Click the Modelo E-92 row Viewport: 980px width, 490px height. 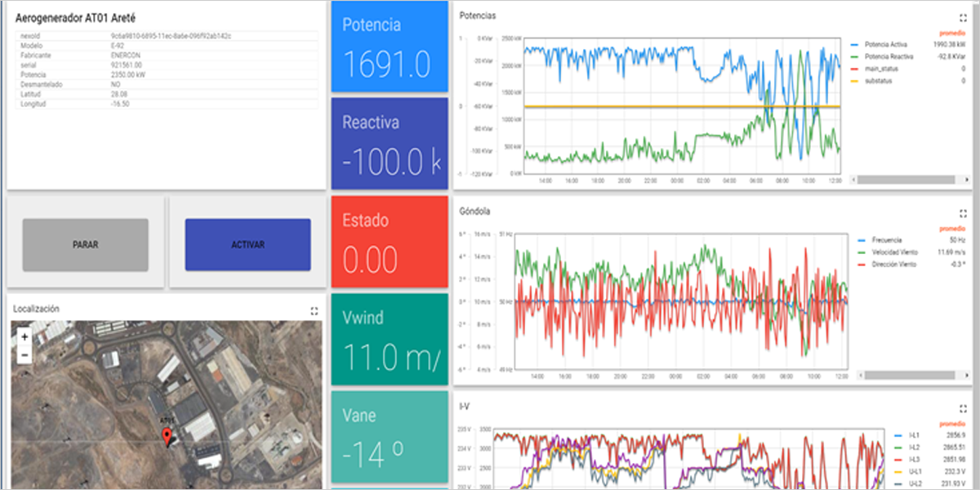167,46
